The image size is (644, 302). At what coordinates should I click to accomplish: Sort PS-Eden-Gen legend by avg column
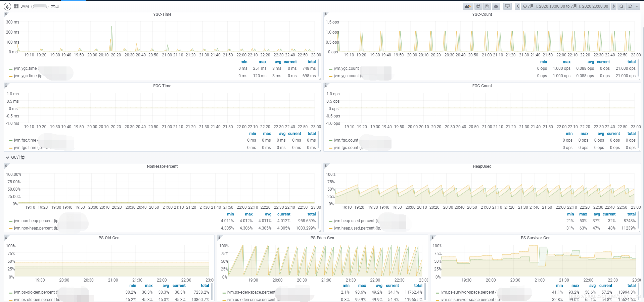(379, 286)
